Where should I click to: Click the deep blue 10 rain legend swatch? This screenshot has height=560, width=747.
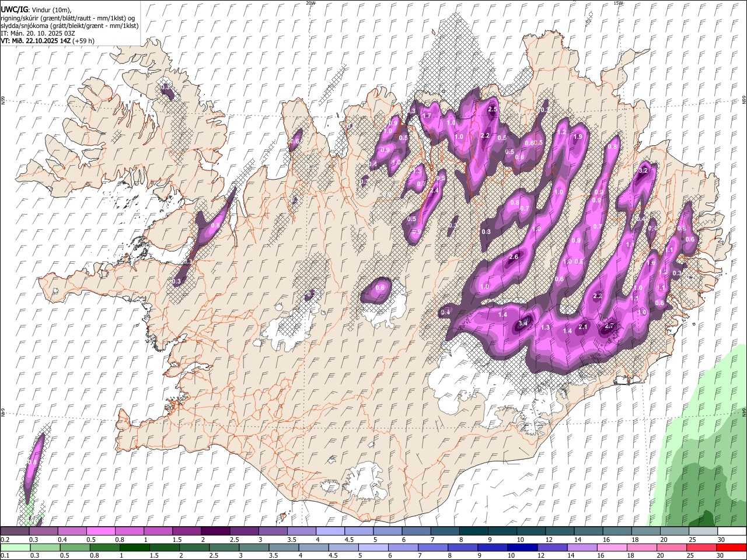(x=523, y=547)
